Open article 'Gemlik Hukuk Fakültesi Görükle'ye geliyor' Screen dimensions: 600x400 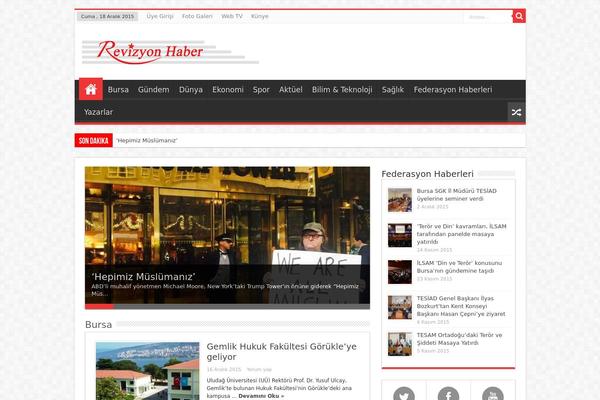click(281, 351)
